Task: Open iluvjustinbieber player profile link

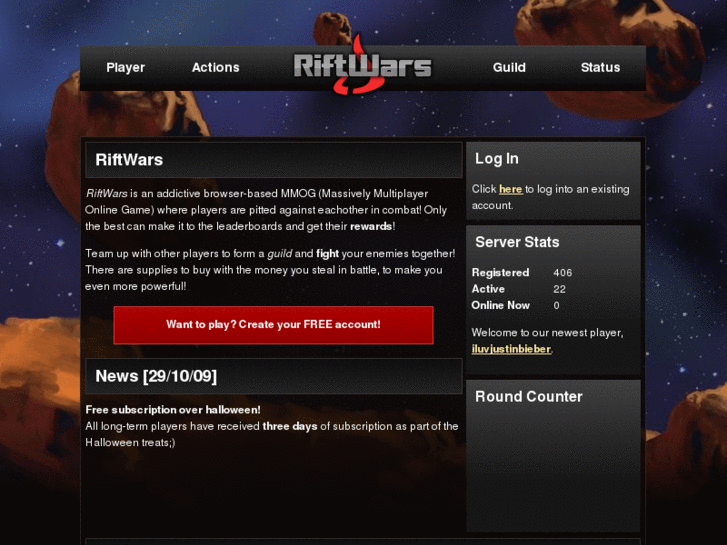Action: [x=511, y=349]
